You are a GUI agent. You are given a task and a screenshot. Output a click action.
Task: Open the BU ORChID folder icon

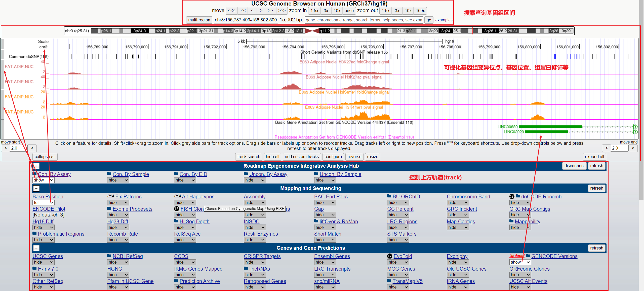point(389,196)
